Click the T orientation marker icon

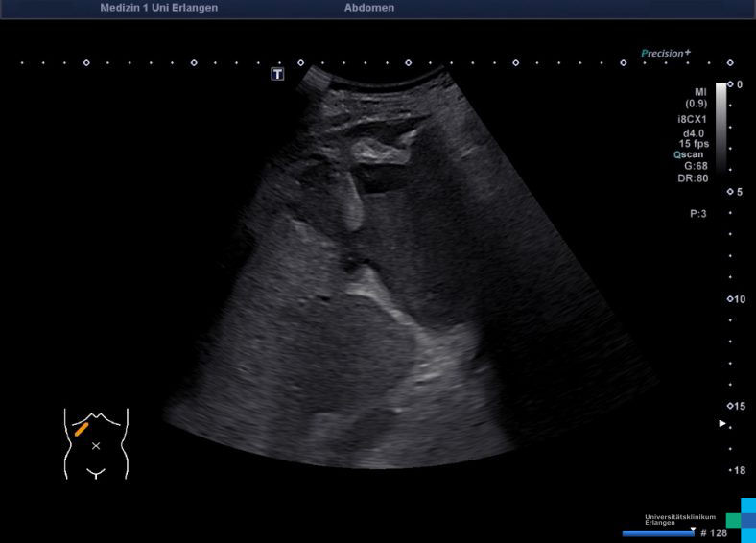coord(277,74)
